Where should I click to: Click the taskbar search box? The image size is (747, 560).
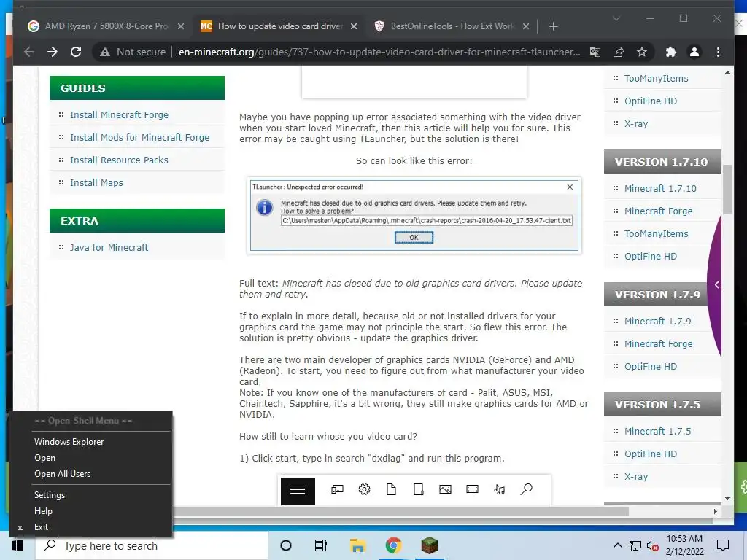tap(152, 545)
